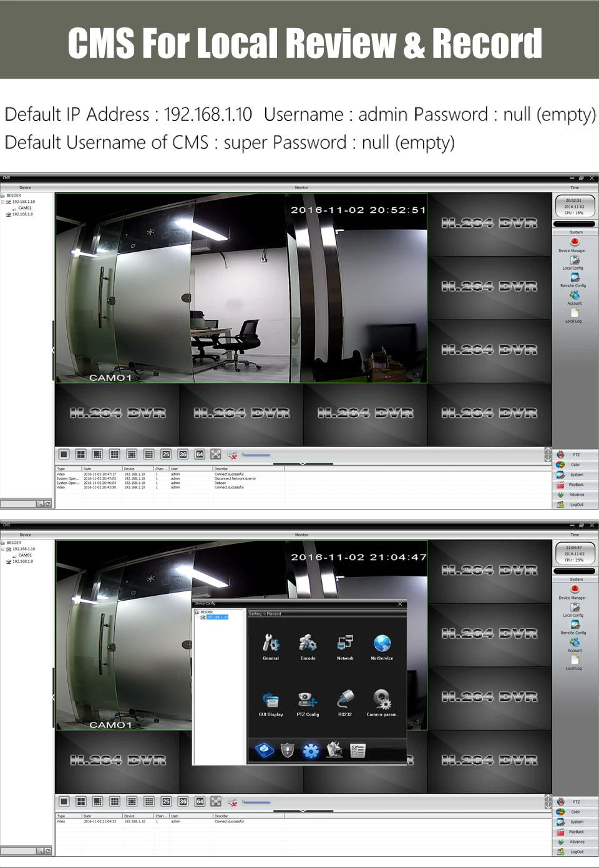The image size is (599, 868).
Task: Adjust volume slider in lower CMS window
Action: coord(256,802)
